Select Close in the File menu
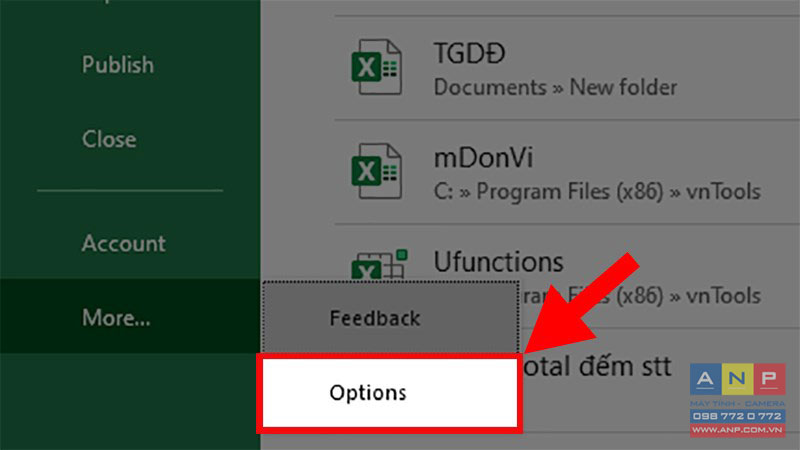The width and height of the screenshot is (800, 450). 109,139
